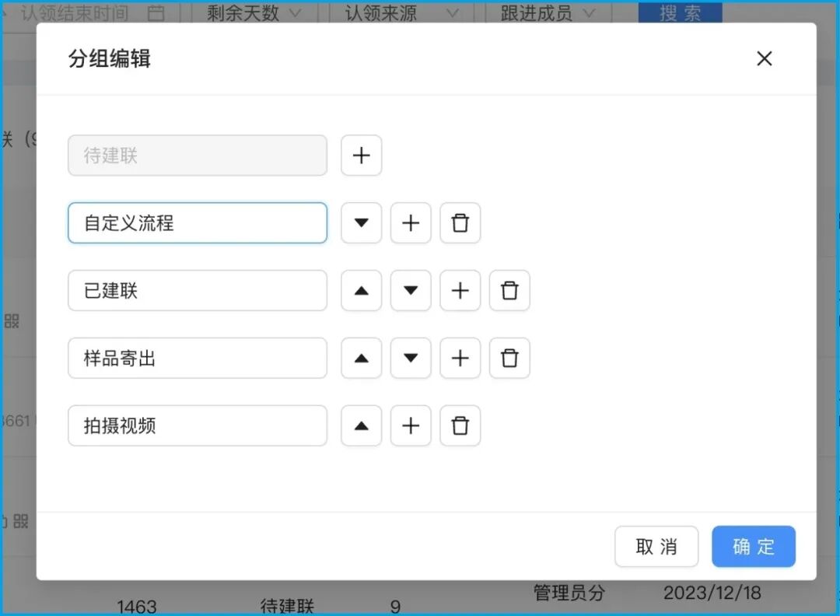Delete the 已建联 group
840x616 pixels.
(x=509, y=290)
